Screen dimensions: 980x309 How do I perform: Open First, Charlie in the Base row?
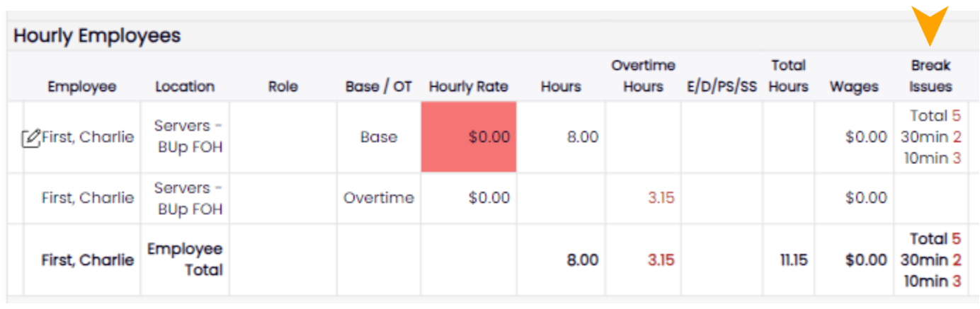(88, 137)
